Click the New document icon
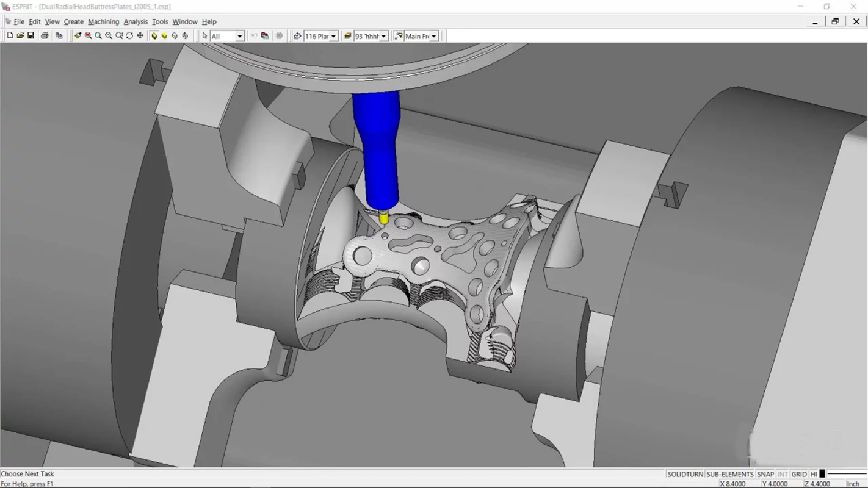 pos(10,36)
